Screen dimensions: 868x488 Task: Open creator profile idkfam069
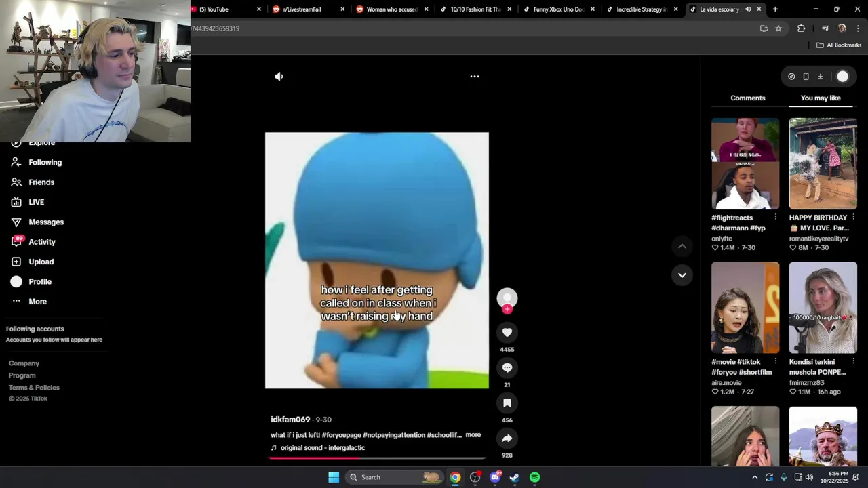290,420
